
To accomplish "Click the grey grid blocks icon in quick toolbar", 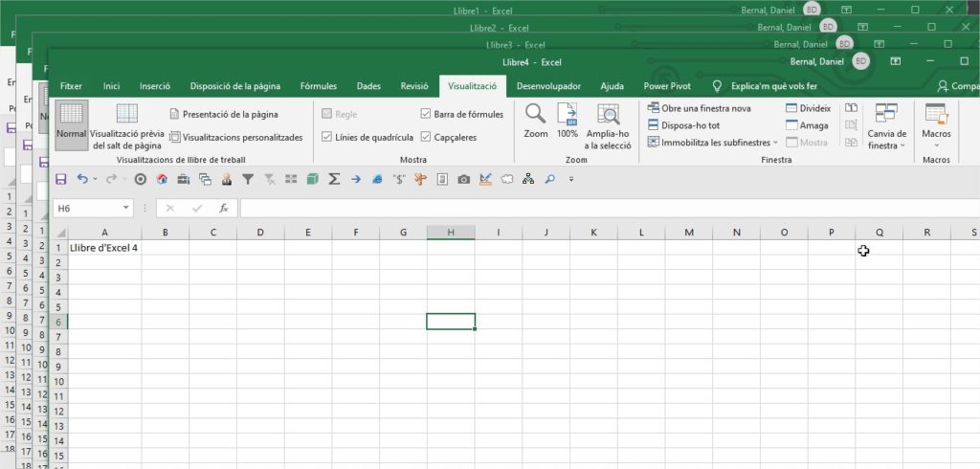I will pyautogui.click(x=291, y=180).
